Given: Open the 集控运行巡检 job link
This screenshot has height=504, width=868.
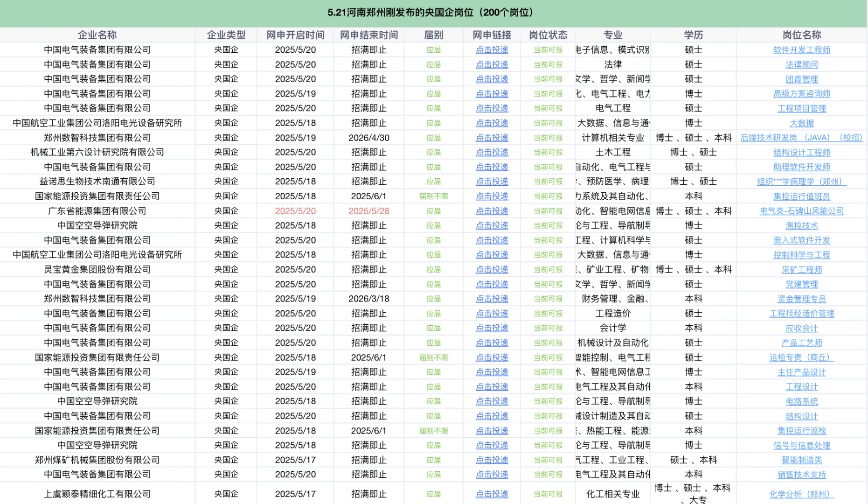Looking at the screenshot, I should tap(801, 431).
